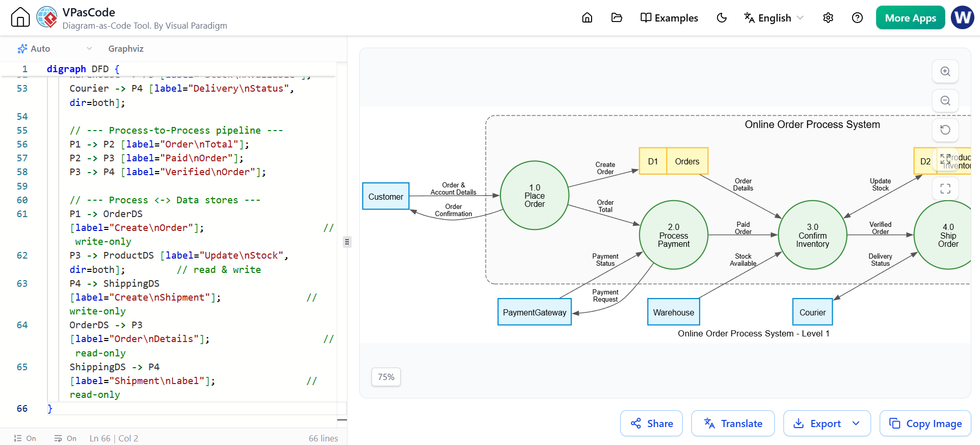Open the English language dropdown
Image resolution: width=980 pixels, height=445 pixels.
773,18
